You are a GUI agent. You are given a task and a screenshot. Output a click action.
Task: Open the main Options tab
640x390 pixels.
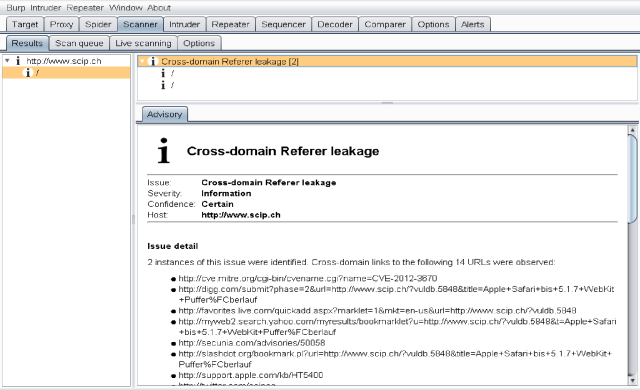coord(433,24)
